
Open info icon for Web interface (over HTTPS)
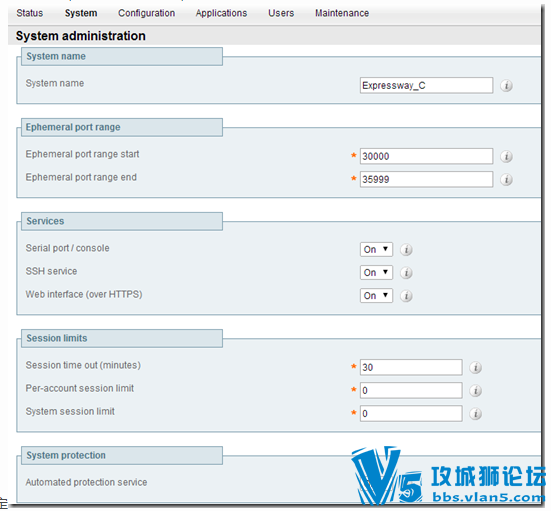406,296
